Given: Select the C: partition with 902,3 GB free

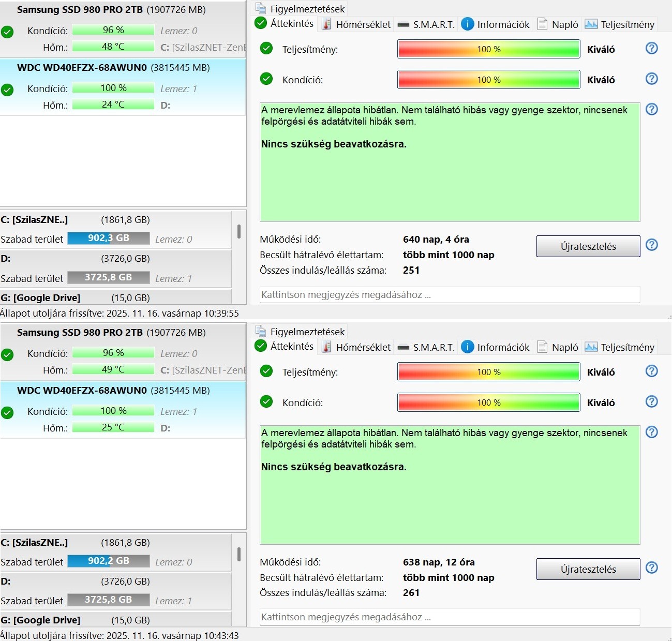Looking at the screenshot, I should (x=115, y=229).
